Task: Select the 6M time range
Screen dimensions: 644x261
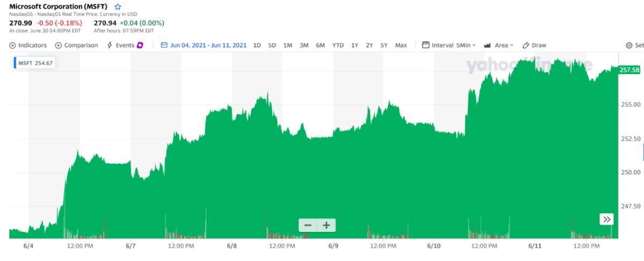Action: coord(320,45)
